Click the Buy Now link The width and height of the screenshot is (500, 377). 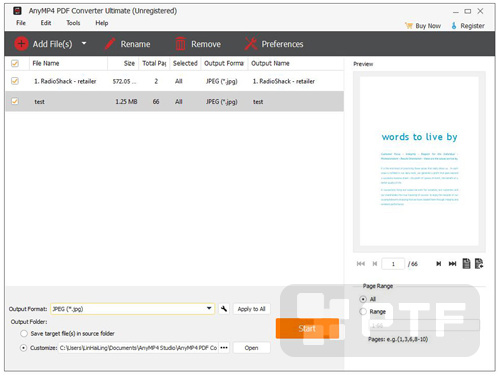point(428,26)
